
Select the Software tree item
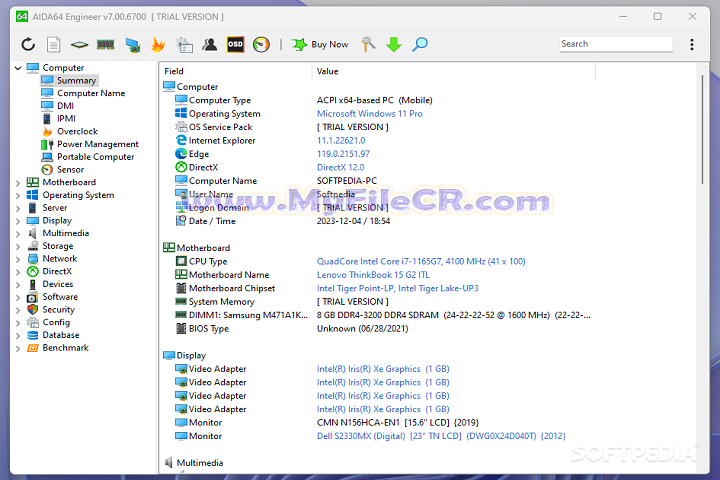tap(60, 297)
